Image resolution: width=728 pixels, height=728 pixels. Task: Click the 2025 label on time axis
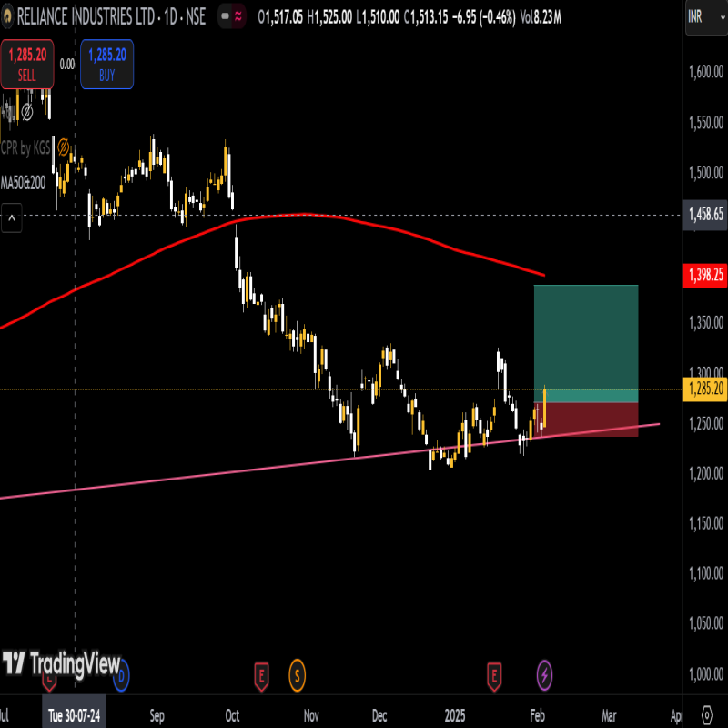point(455,715)
